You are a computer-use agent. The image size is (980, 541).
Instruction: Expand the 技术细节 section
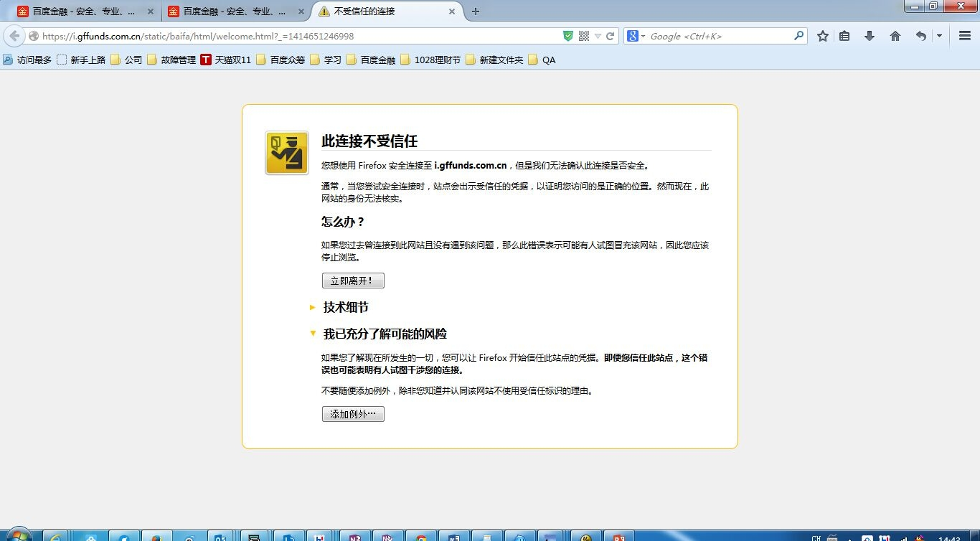coord(344,307)
